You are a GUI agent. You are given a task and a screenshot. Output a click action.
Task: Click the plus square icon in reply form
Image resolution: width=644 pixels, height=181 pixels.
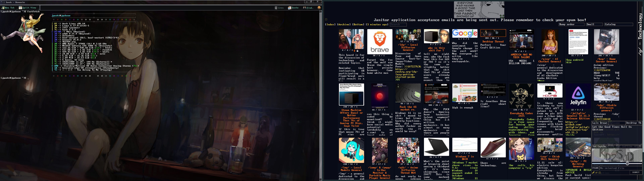(600, 172)
